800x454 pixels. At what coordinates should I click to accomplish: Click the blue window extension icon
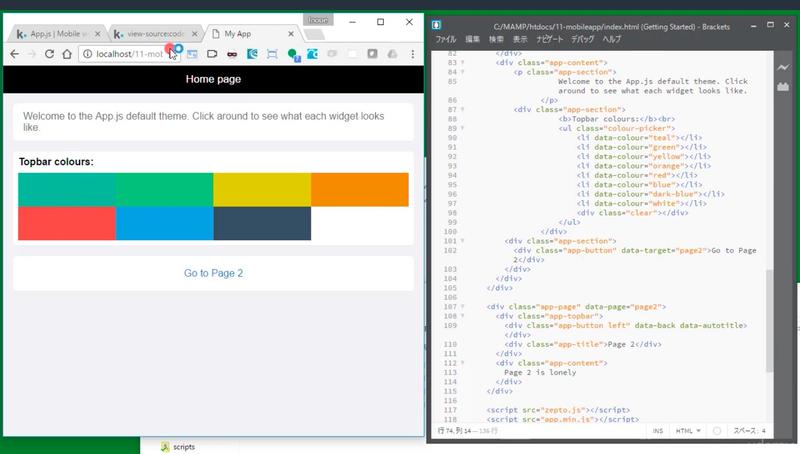[x=192, y=54]
